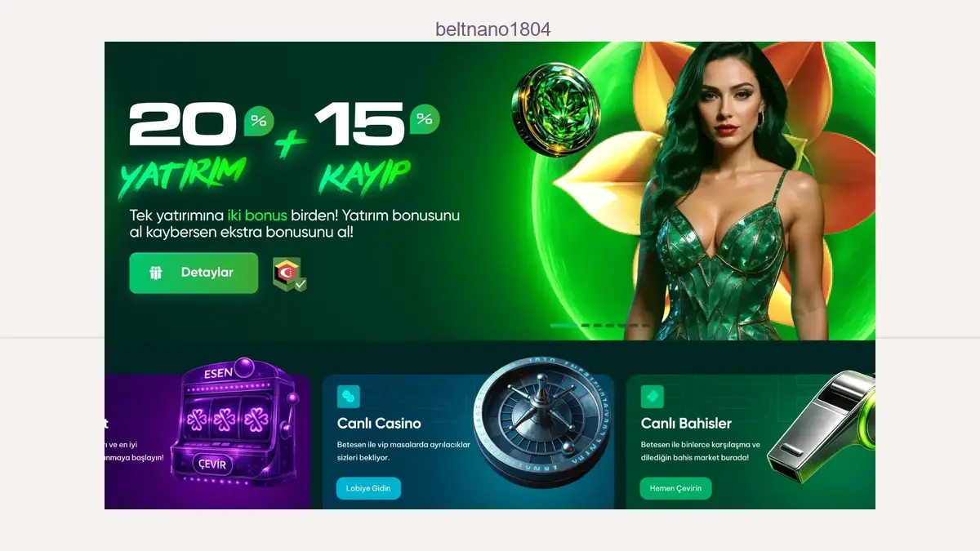
Task: Click the beltnano1804 page title
Action: pos(492,29)
